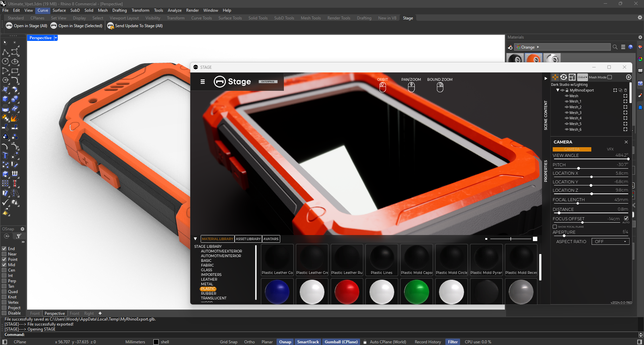Select the METAL library category
This screenshot has width=644, height=345.
(x=207, y=284)
